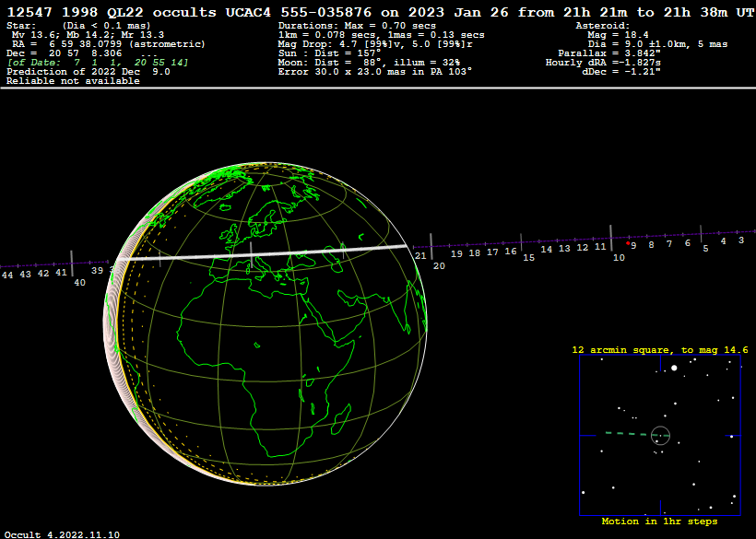This screenshot has height=539, width=756.
Task: Click the title line starting '12547 1998 QL22 occults'
Action: pyautogui.click(x=381, y=13)
